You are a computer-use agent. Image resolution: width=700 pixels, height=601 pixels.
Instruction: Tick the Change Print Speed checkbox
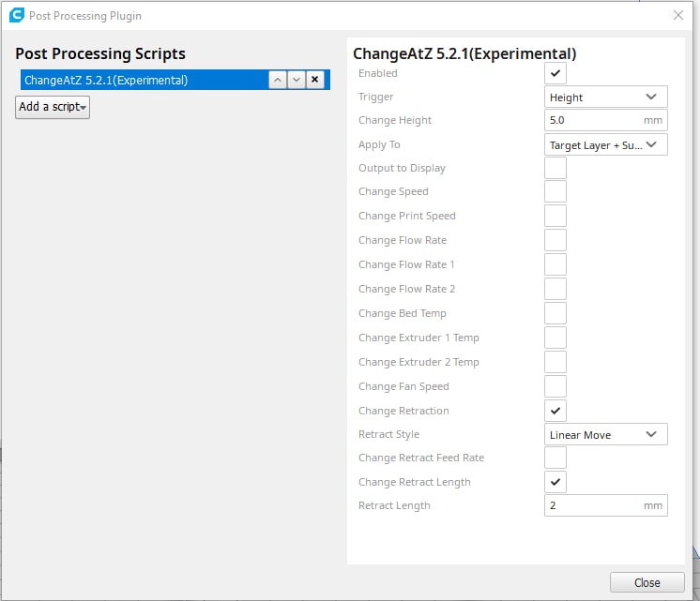point(555,216)
